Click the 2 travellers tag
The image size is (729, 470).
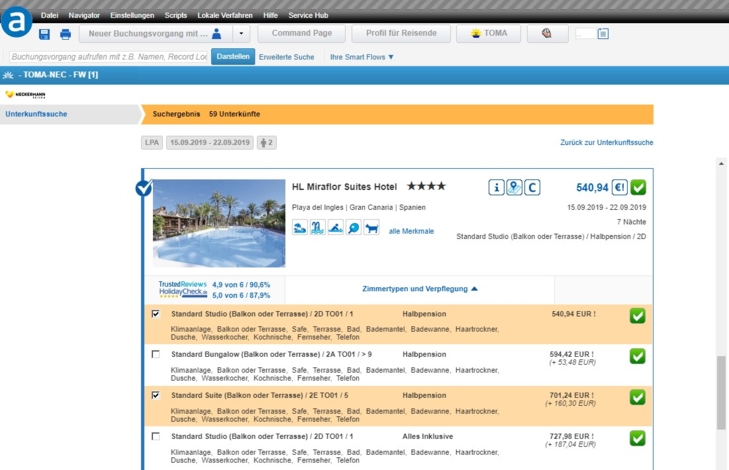point(266,143)
